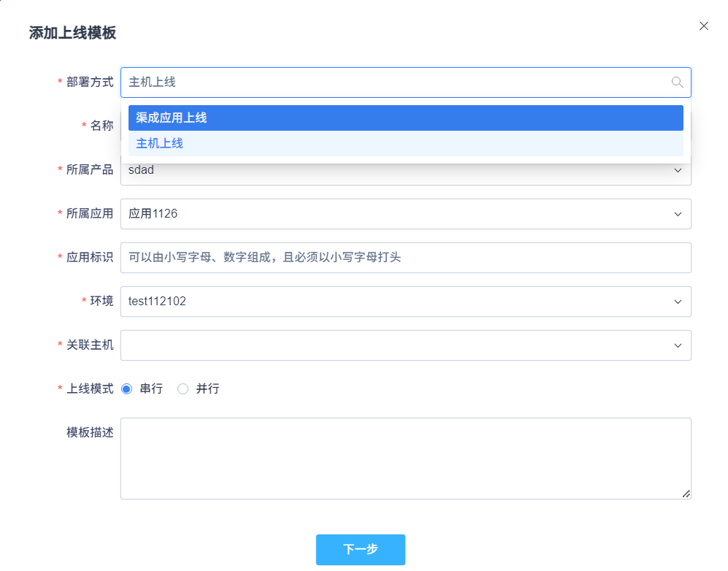Select the 并行 radio button

[183, 389]
